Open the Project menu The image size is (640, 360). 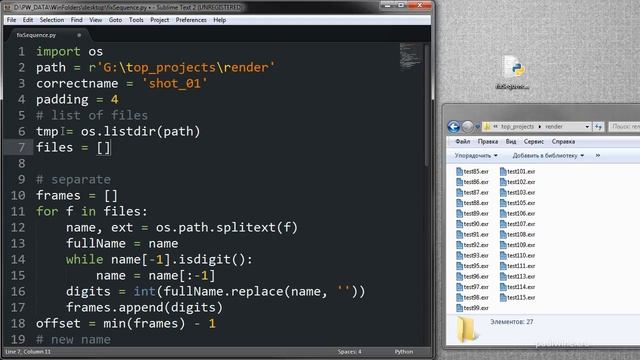tap(160, 20)
